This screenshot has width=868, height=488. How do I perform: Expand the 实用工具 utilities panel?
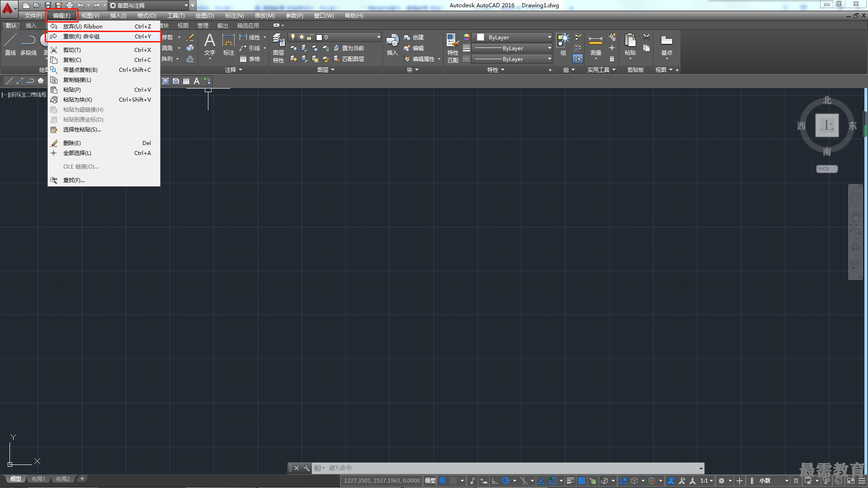pos(602,70)
